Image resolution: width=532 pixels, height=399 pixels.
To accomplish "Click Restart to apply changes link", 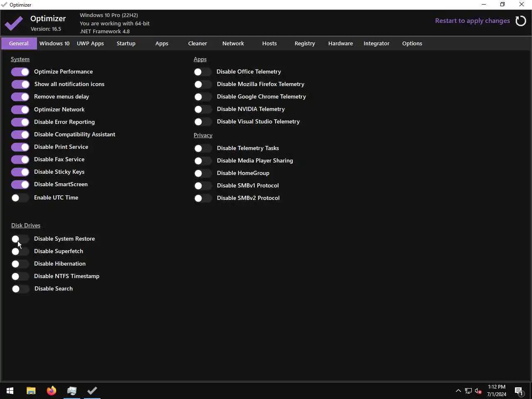I will point(473,21).
